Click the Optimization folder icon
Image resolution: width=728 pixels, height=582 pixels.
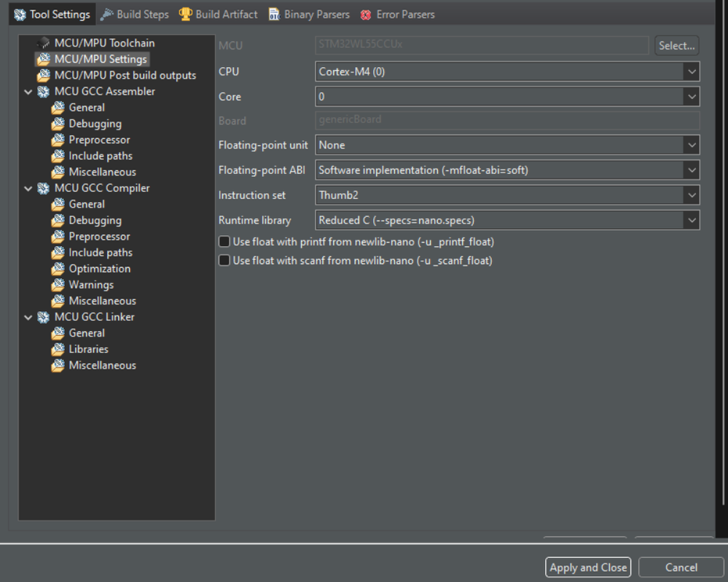[58, 269]
